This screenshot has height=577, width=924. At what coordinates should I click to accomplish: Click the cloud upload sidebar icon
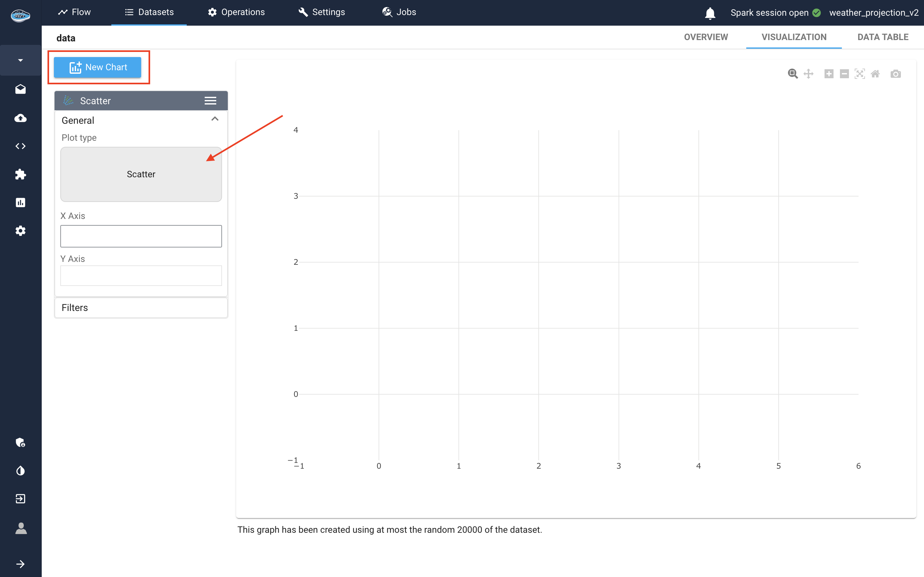(21, 118)
